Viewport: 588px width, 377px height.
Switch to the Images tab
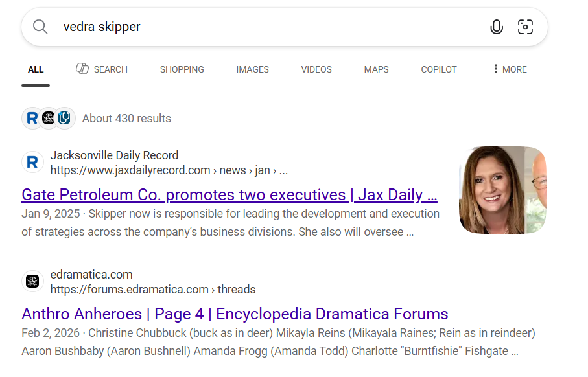pos(252,69)
